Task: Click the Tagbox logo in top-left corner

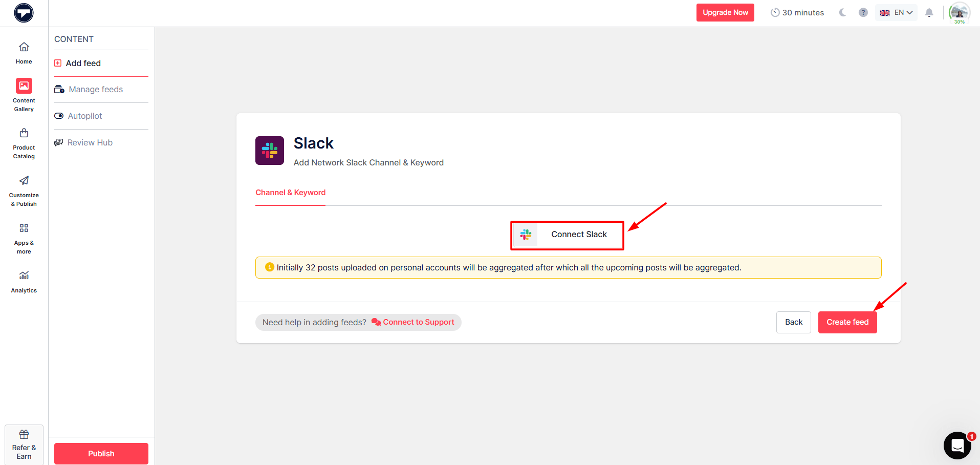Action: [x=24, y=13]
